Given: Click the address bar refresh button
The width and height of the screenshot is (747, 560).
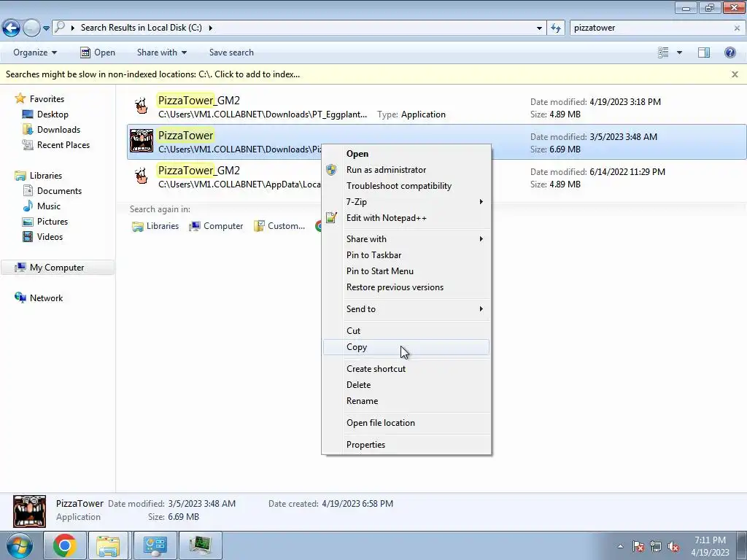Looking at the screenshot, I should click(555, 28).
